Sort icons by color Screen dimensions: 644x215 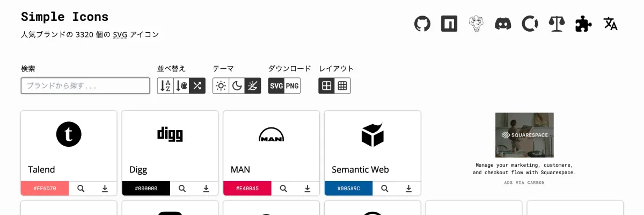[181, 86]
